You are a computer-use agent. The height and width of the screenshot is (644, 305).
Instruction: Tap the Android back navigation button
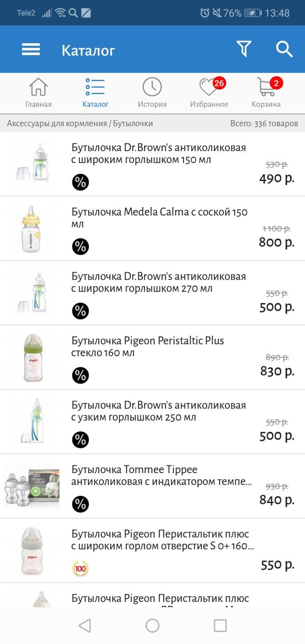click(x=85, y=625)
